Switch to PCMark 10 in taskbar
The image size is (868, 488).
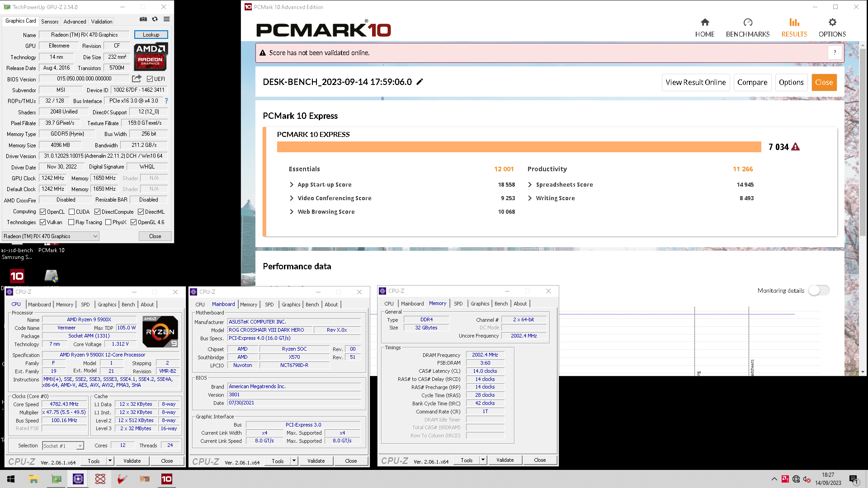167,479
